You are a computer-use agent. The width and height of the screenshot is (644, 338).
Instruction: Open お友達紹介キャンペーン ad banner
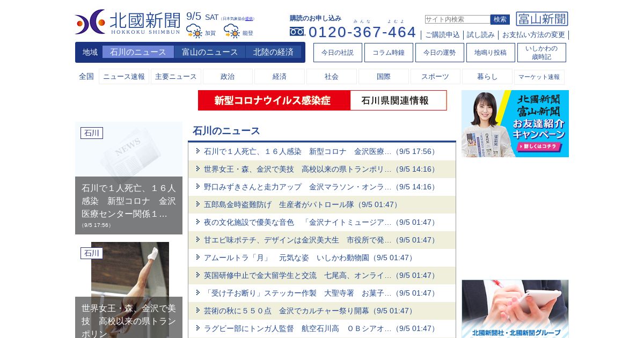[515, 123]
